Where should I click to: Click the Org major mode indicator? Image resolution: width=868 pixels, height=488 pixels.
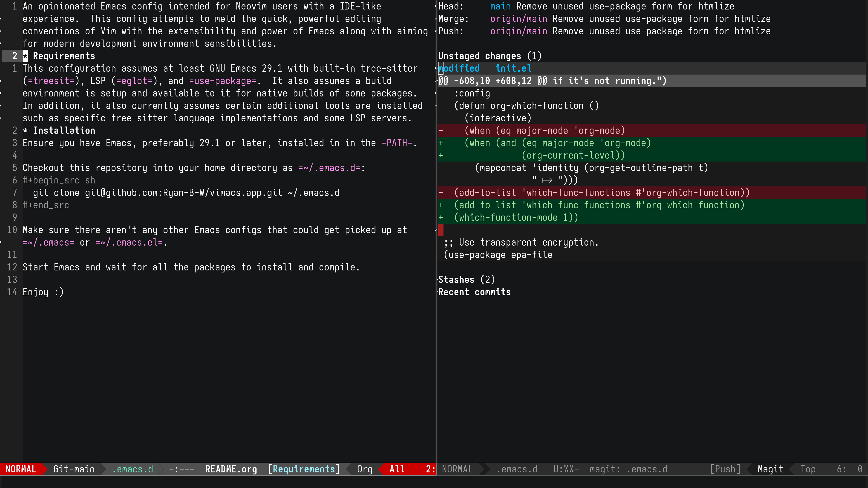pyautogui.click(x=365, y=469)
